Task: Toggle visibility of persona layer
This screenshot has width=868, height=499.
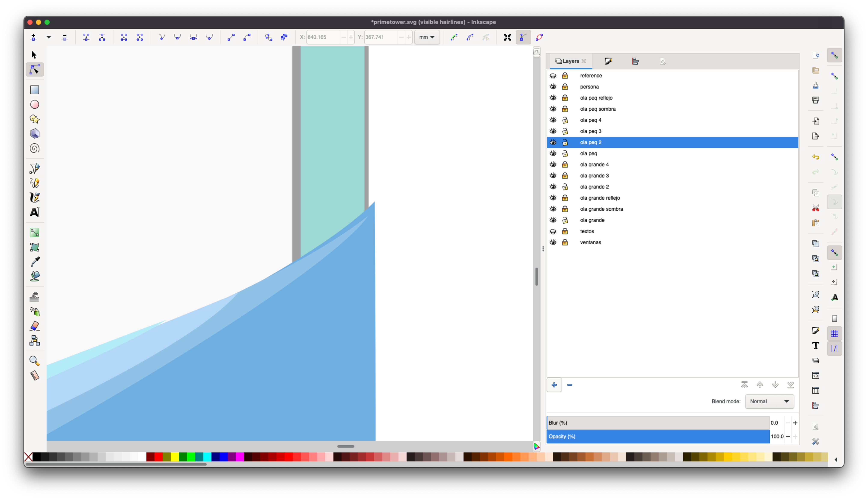Action: tap(553, 86)
